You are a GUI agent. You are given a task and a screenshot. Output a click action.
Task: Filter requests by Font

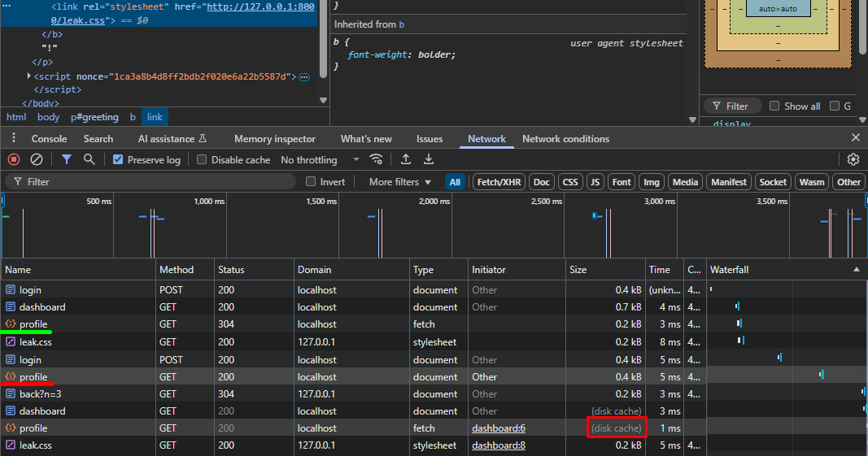tap(622, 182)
